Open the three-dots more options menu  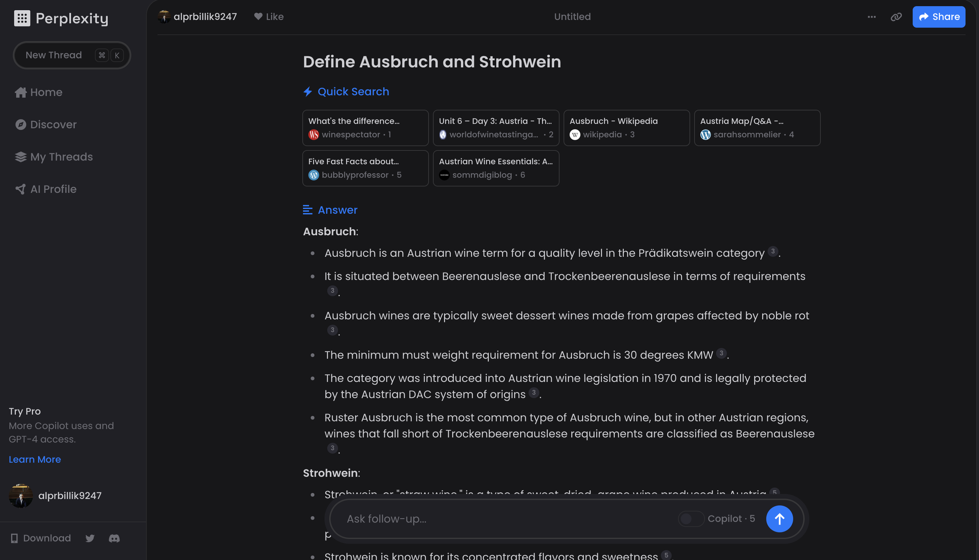pyautogui.click(x=871, y=17)
